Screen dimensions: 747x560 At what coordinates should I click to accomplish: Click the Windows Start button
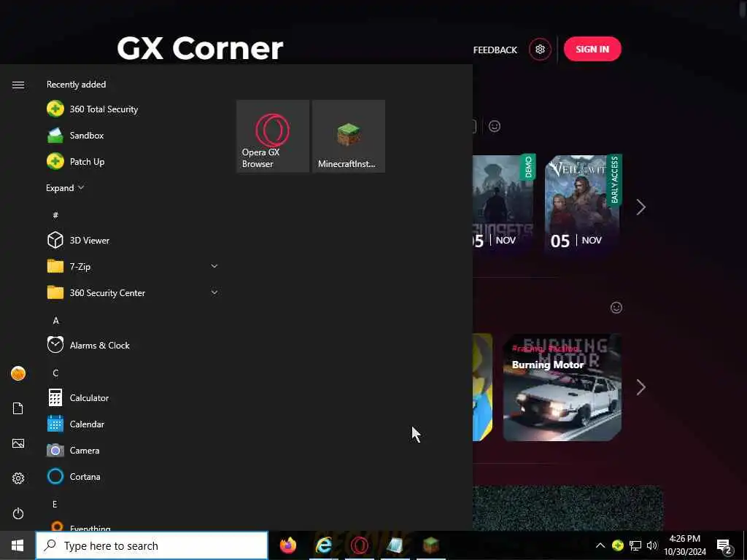point(18,545)
